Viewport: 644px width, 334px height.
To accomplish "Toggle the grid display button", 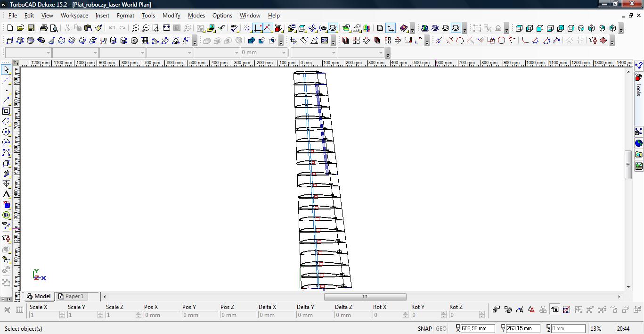I will [248, 28].
